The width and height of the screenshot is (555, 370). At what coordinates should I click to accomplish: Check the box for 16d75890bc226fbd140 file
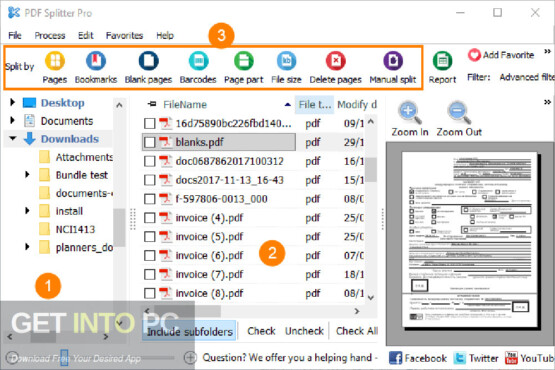(x=149, y=124)
